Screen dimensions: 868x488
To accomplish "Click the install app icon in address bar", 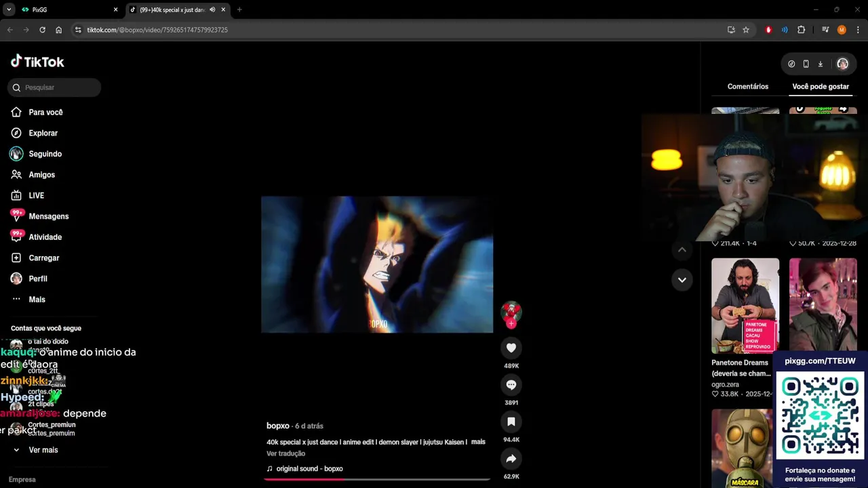I will (731, 30).
